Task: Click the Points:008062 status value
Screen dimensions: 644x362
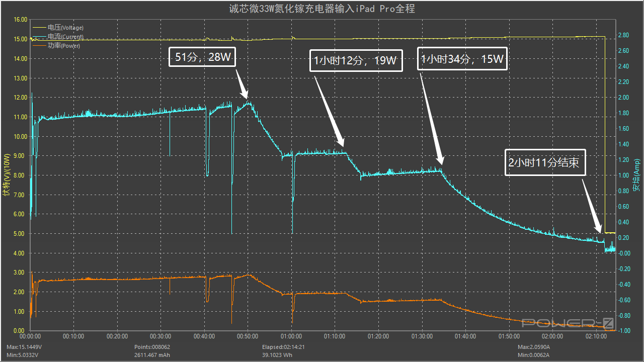Action: click(x=152, y=347)
